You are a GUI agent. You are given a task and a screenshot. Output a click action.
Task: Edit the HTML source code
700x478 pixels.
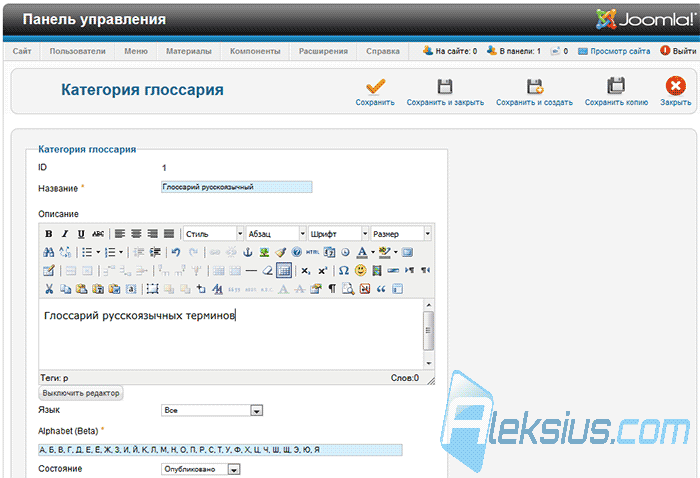(x=312, y=252)
